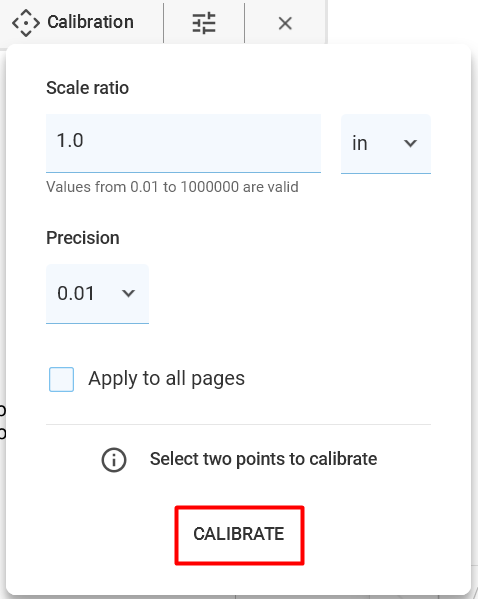Click the "Select two points to calibrate" message

(263, 459)
